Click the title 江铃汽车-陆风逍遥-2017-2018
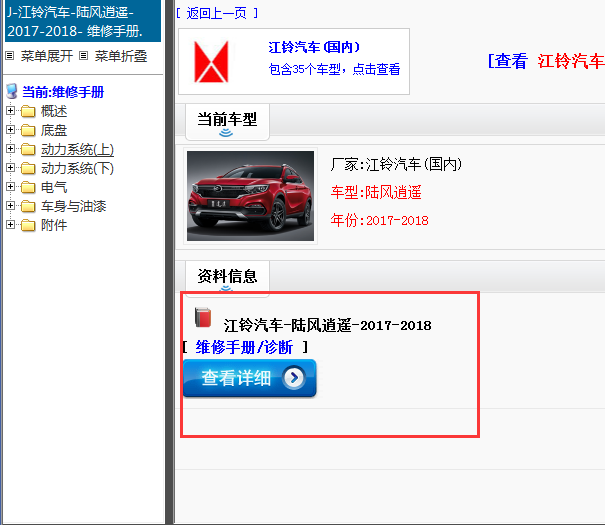This screenshot has height=525, width=605. (x=328, y=326)
